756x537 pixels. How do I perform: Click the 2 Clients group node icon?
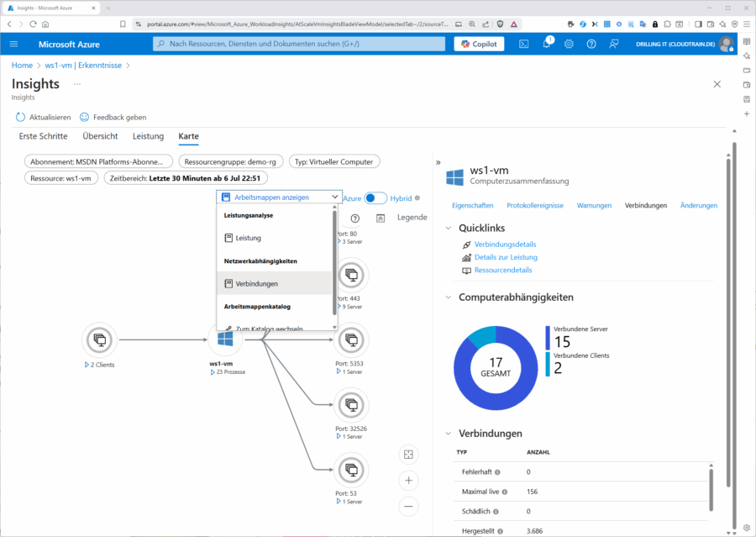(x=100, y=340)
